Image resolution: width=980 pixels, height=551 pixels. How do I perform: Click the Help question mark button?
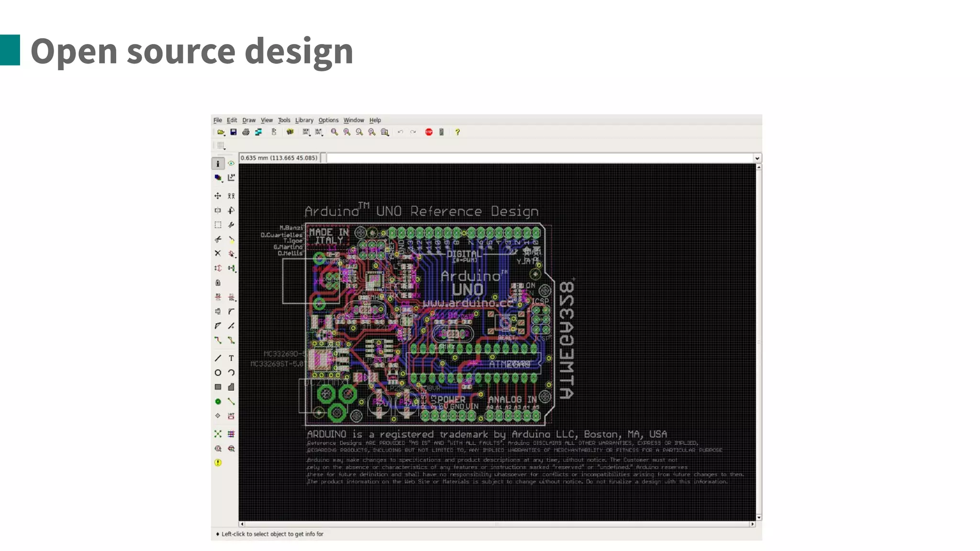pos(457,132)
